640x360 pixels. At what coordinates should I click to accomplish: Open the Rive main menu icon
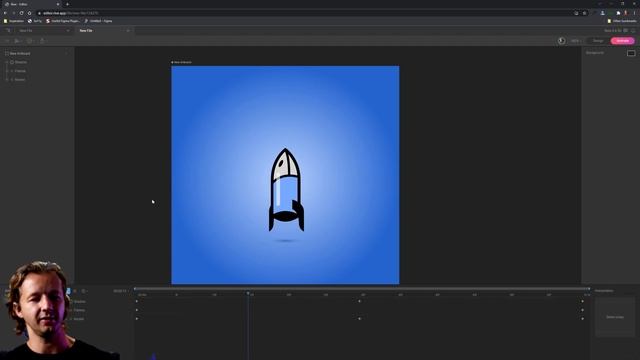[8, 31]
